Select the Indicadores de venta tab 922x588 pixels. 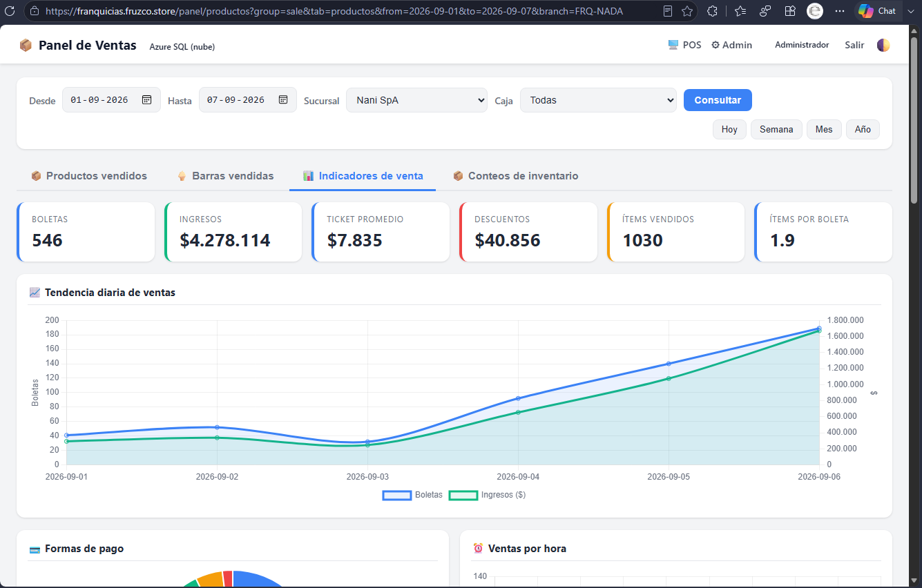[363, 176]
